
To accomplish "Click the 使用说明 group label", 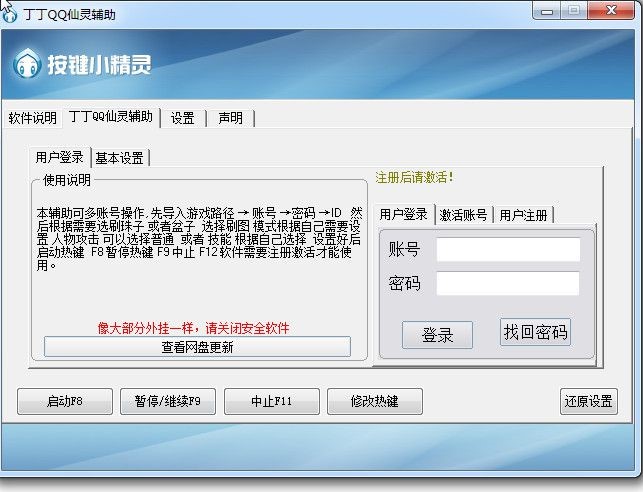I will coord(67,180).
